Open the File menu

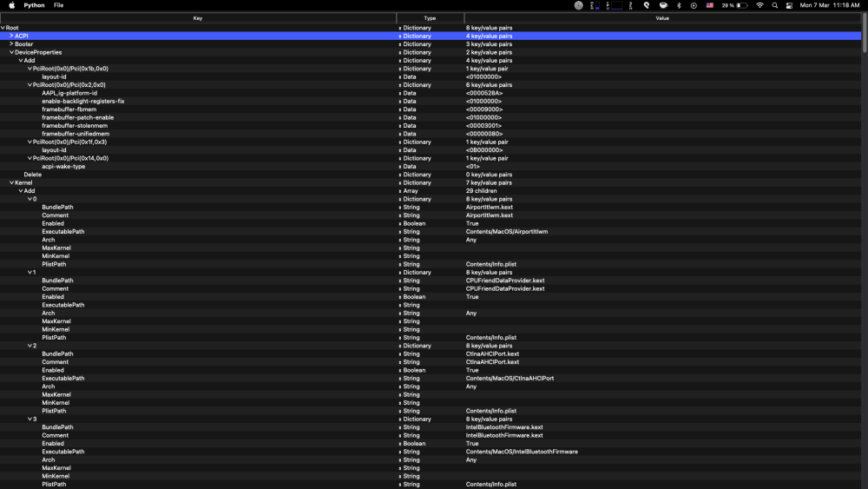click(58, 5)
